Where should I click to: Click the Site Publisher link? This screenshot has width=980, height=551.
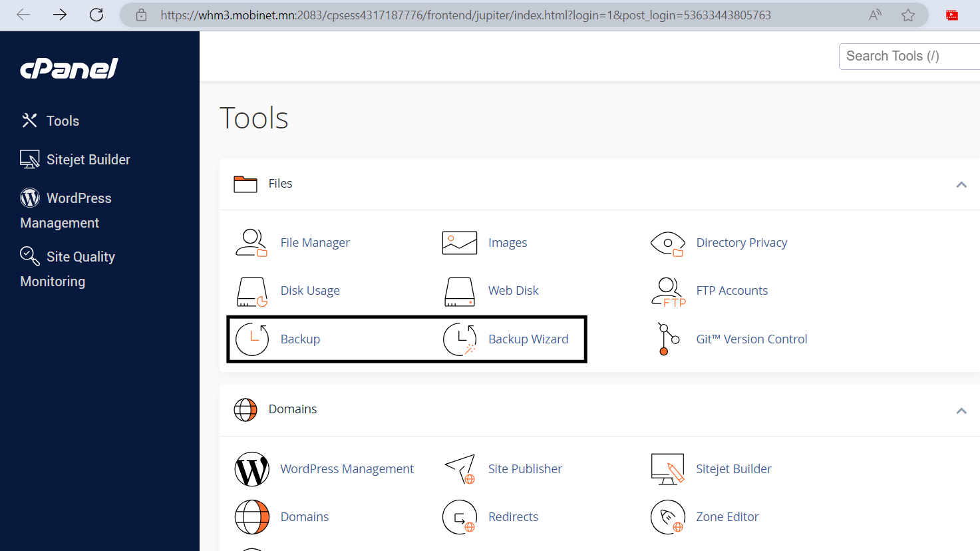tap(525, 468)
